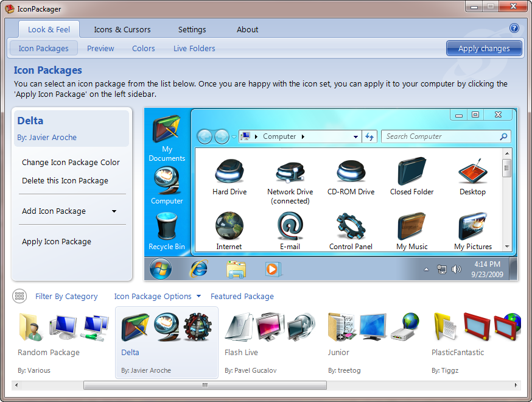Click Delete this Icon Package

point(65,181)
